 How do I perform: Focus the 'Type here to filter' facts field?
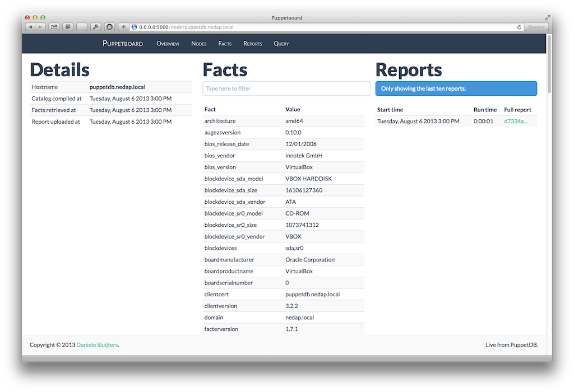[286, 88]
